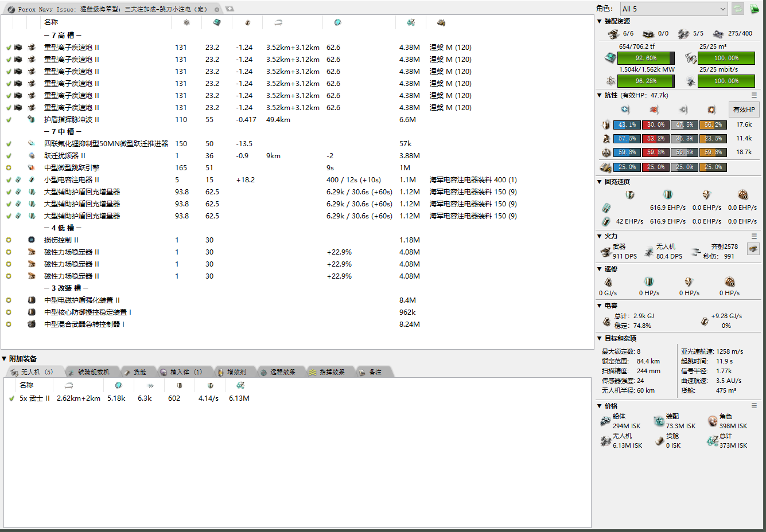Open the 抗性 section hamburger menu icon
This screenshot has width=766, height=532.
[x=754, y=95]
